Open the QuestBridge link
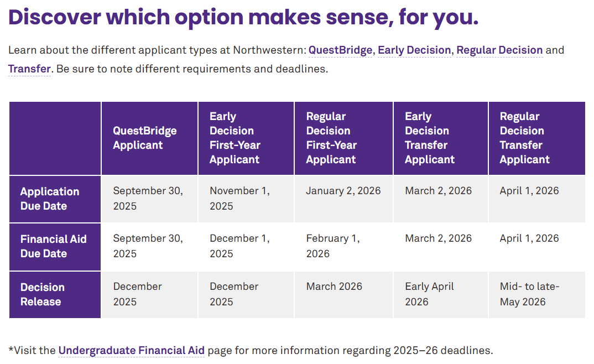Screen dimensions: 594x364 point(340,50)
